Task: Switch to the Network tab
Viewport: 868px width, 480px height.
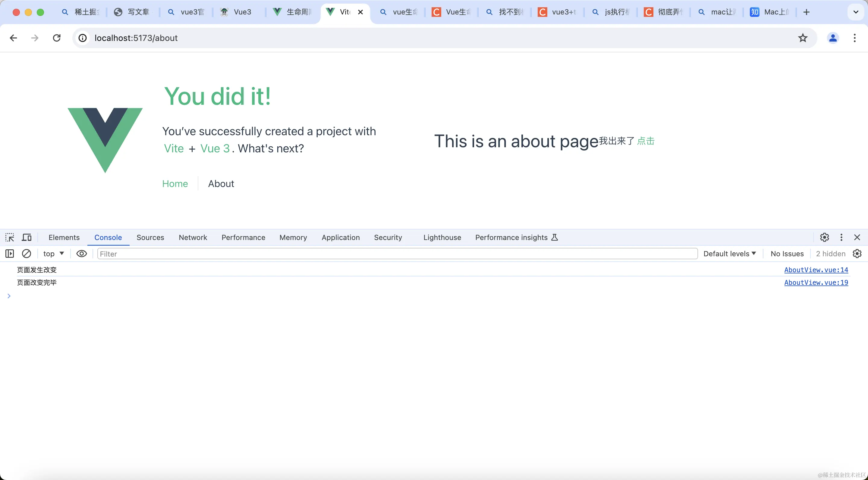Action: pos(193,237)
